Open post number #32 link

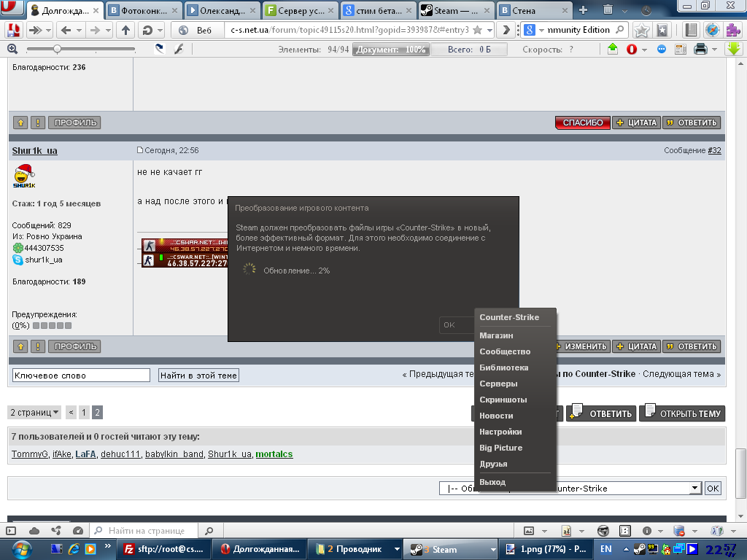pyautogui.click(x=714, y=150)
